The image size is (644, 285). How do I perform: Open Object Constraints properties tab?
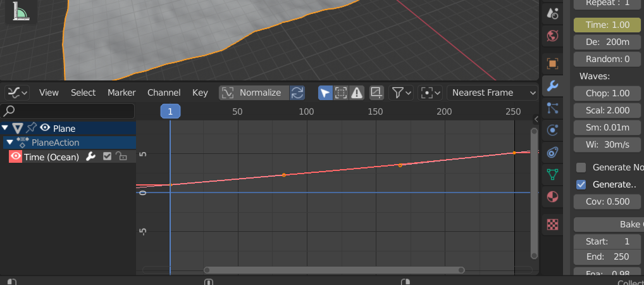553,153
